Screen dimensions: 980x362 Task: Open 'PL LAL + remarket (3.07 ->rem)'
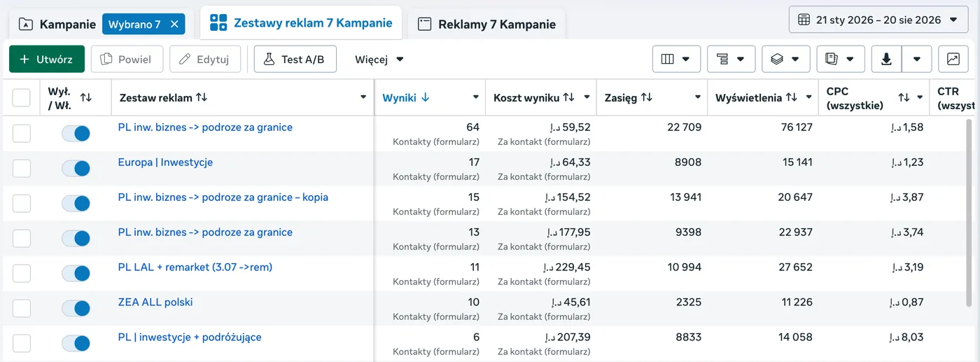point(195,267)
